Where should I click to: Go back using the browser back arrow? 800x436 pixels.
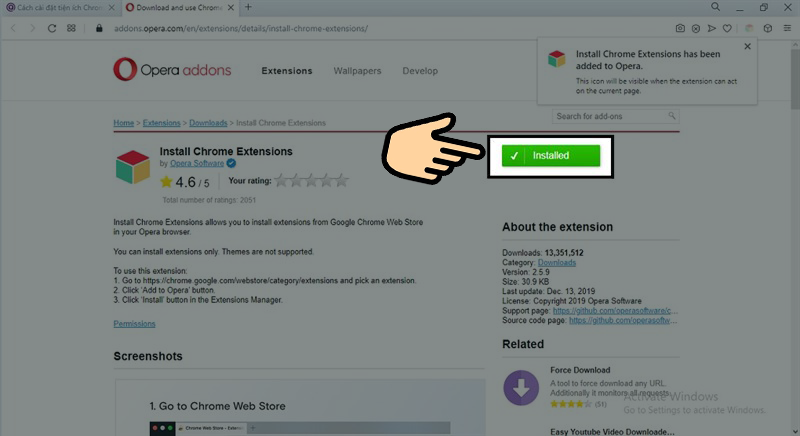click(13, 29)
